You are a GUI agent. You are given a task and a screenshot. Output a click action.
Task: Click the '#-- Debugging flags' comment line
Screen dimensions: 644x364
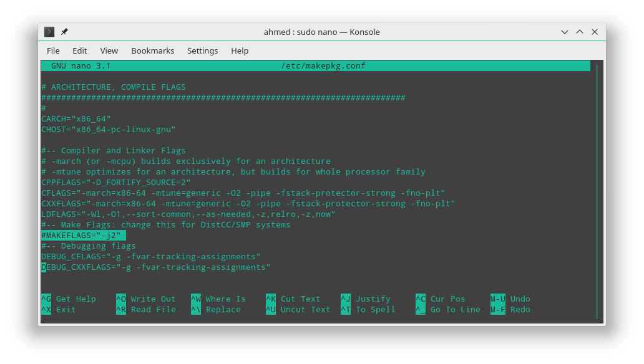point(89,246)
